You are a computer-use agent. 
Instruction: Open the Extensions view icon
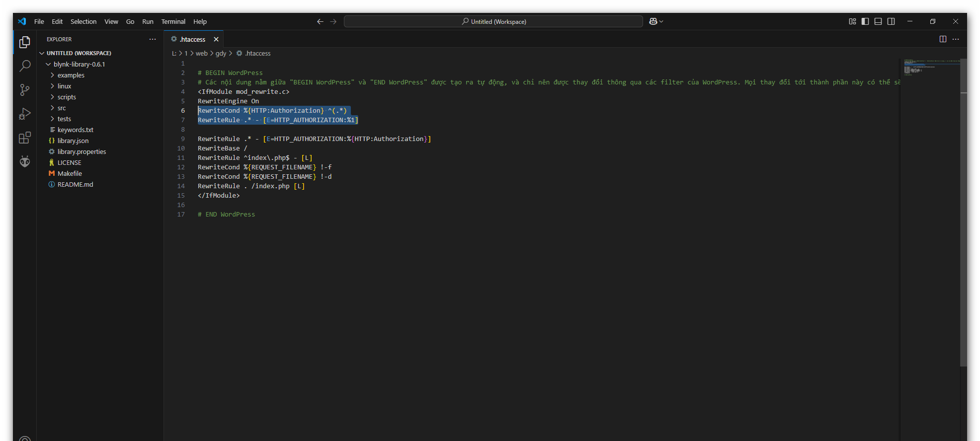[x=24, y=138]
